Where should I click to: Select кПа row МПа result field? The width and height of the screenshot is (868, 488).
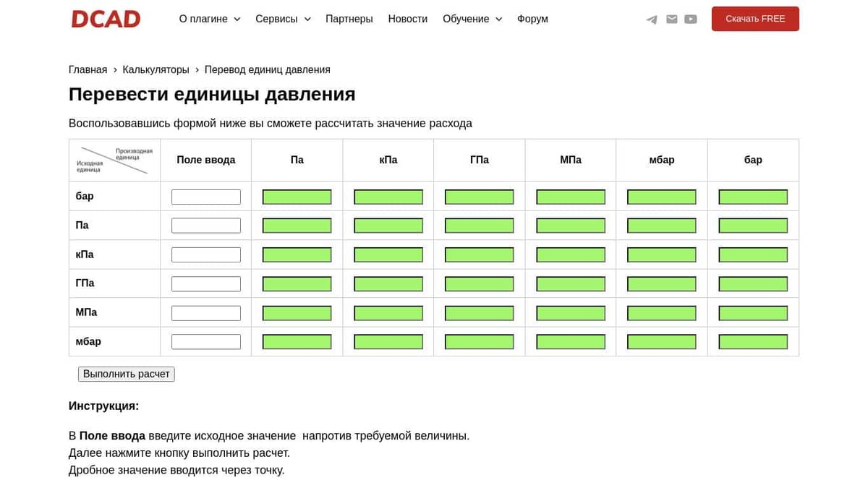571,254
